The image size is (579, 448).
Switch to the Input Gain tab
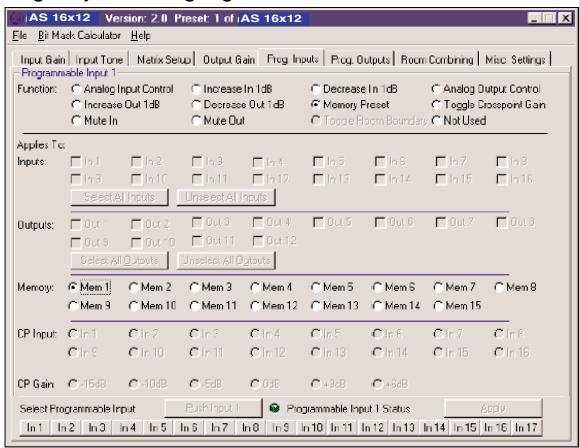point(42,59)
